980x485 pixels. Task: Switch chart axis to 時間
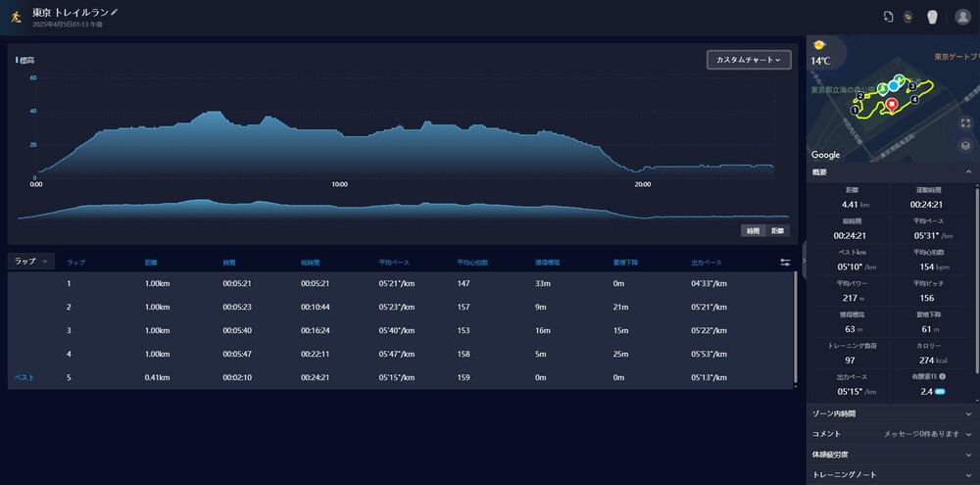(x=753, y=230)
